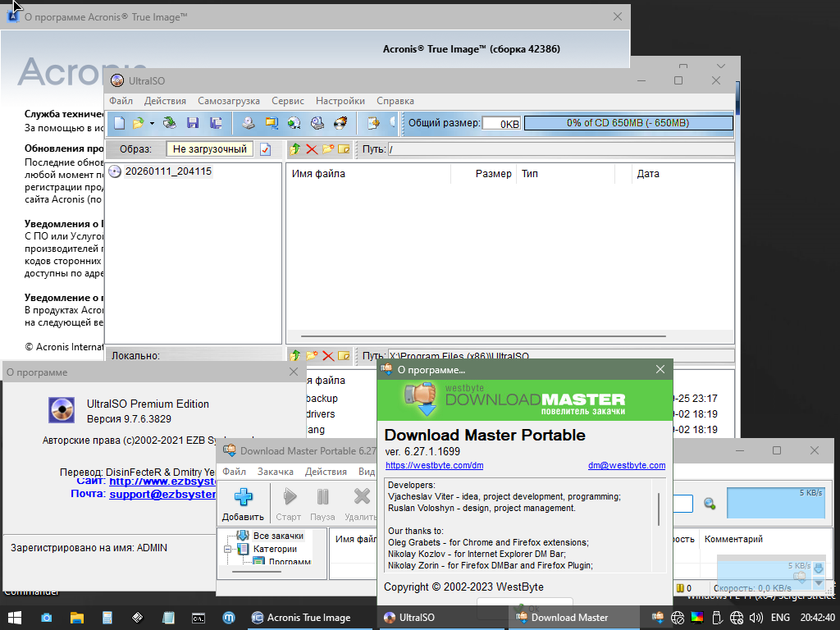This screenshot has width=840, height=630.
Task: Collapse the Категории tree node
Action: pos(228,549)
